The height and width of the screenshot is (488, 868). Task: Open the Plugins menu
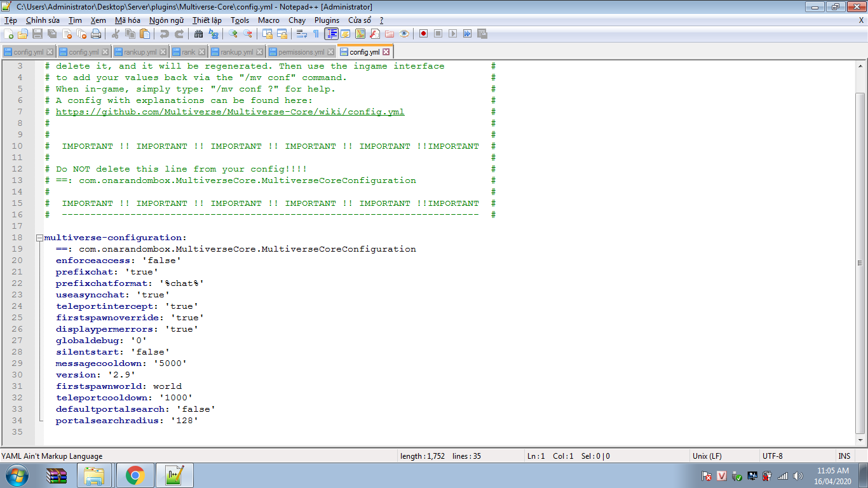pyautogui.click(x=327, y=20)
